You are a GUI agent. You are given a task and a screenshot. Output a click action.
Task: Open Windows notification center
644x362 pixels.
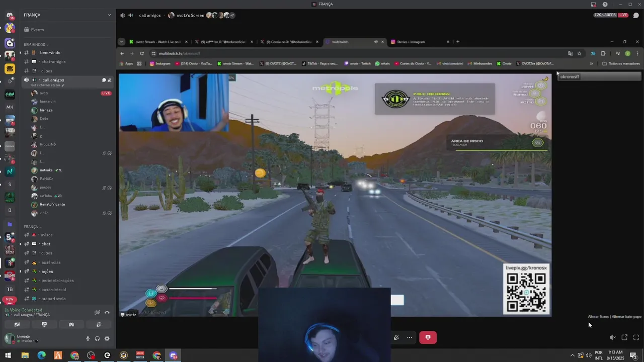[633, 355]
